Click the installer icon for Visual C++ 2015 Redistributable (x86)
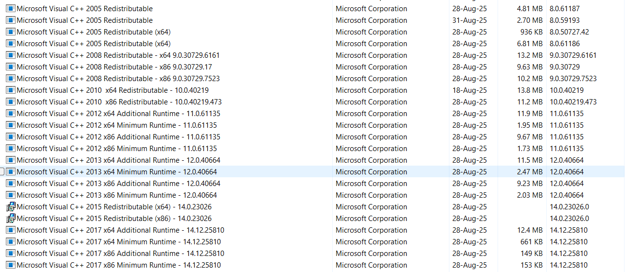 pyautogui.click(x=11, y=219)
